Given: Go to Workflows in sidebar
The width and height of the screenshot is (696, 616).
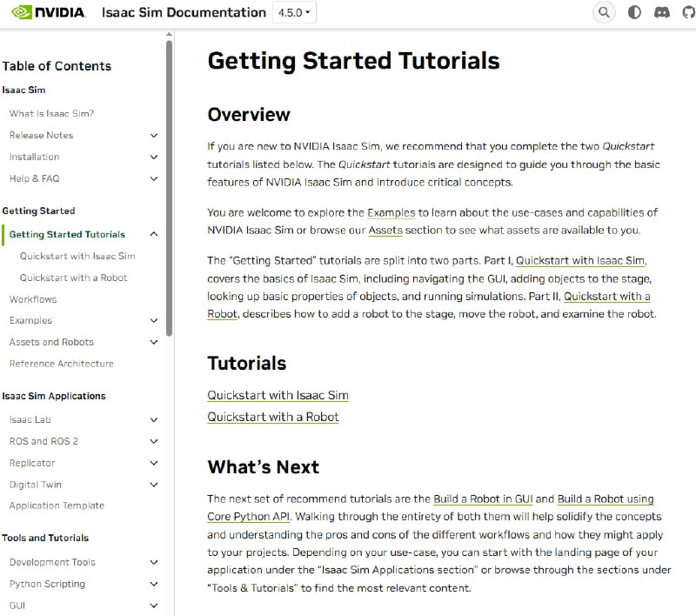Looking at the screenshot, I should coord(33,299).
